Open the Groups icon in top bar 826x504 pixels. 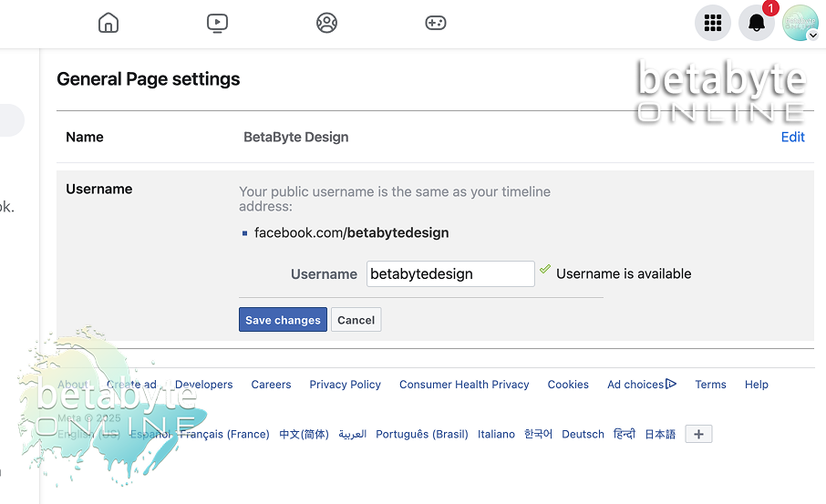coord(326,23)
